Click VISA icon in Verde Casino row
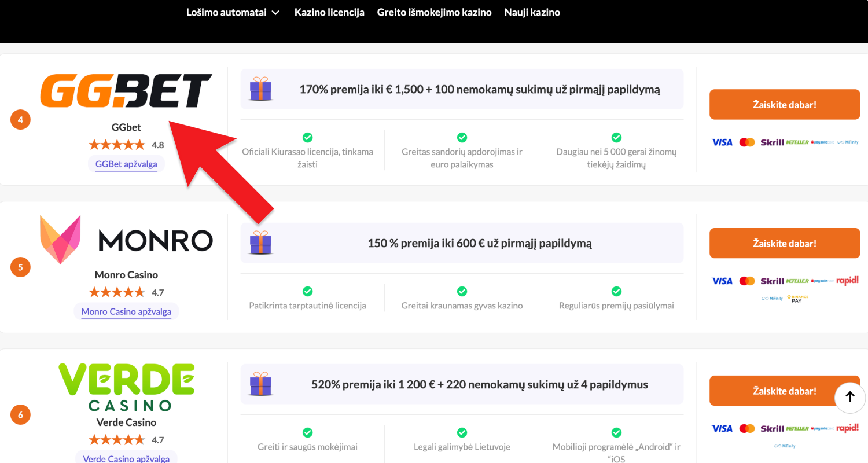The image size is (868, 463). (x=722, y=428)
